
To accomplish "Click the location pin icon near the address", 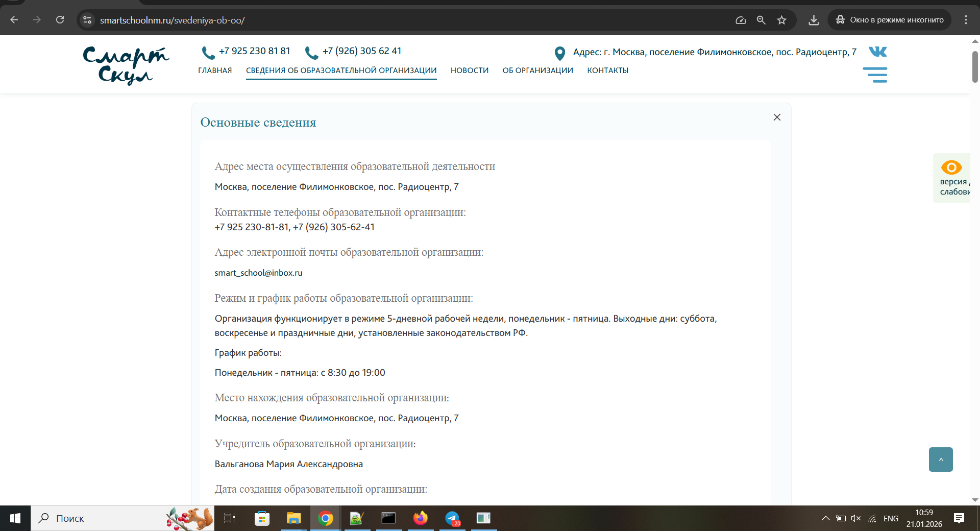I will 560,53.
